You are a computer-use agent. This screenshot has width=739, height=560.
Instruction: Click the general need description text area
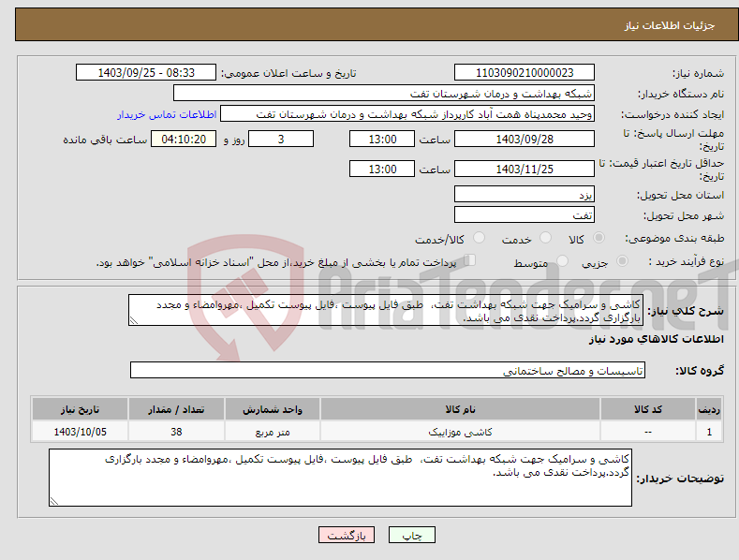coord(386,310)
